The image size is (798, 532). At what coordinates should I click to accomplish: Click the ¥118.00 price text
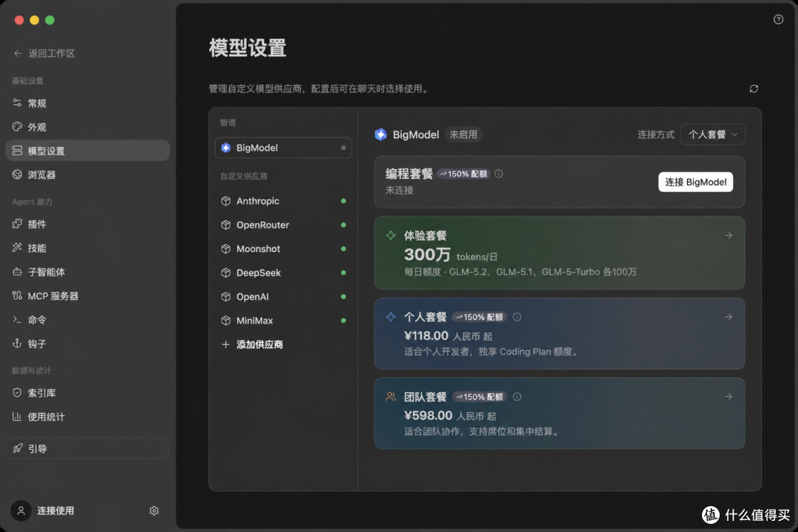(426, 335)
